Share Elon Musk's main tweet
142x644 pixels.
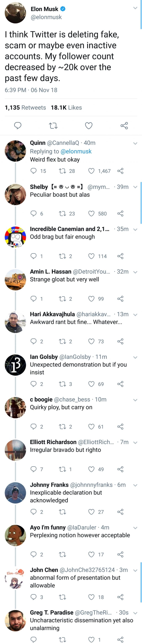point(124,126)
